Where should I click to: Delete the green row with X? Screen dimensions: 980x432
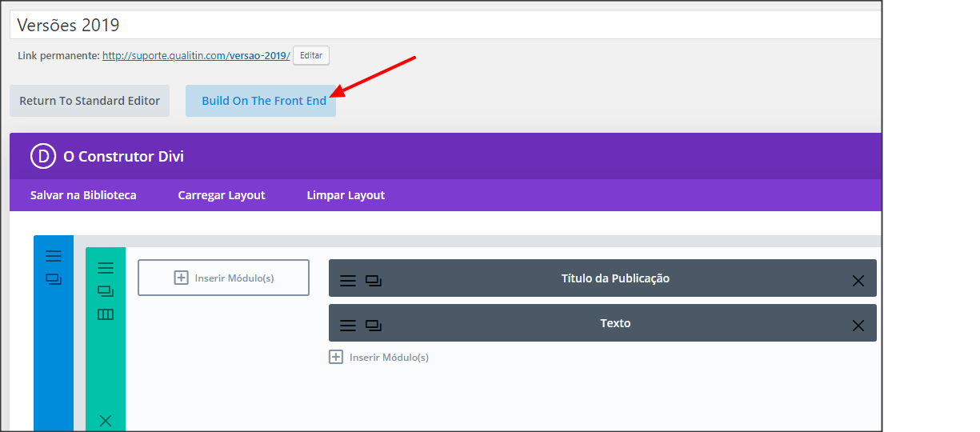pos(106,421)
